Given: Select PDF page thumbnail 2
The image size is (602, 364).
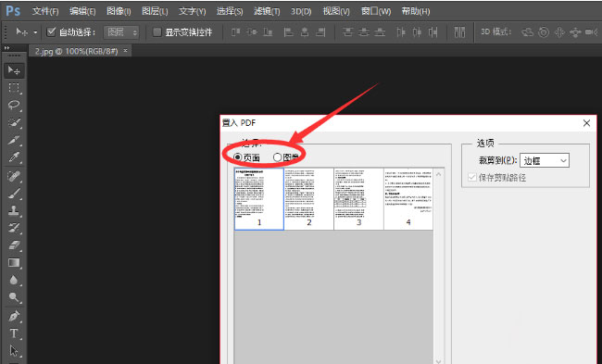Looking at the screenshot, I should [308, 199].
